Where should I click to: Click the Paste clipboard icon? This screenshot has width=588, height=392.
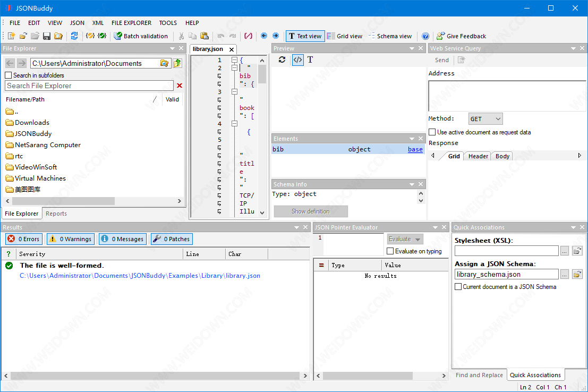tap(204, 36)
